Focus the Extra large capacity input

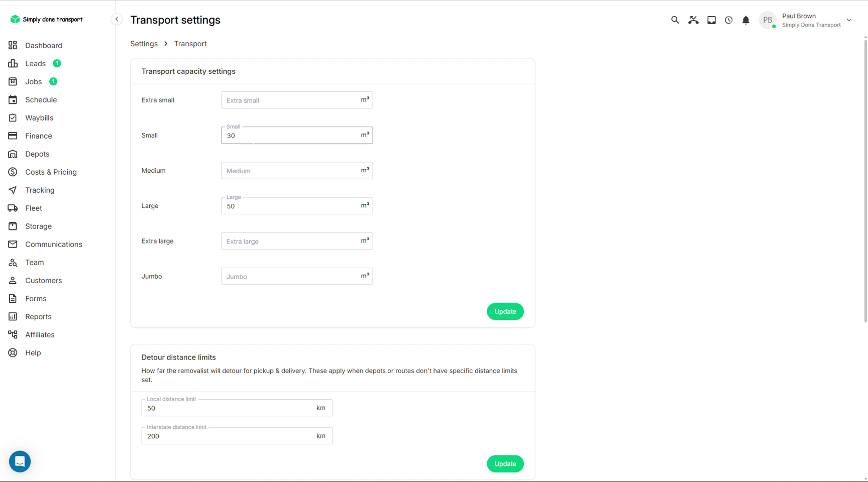(x=297, y=241)
